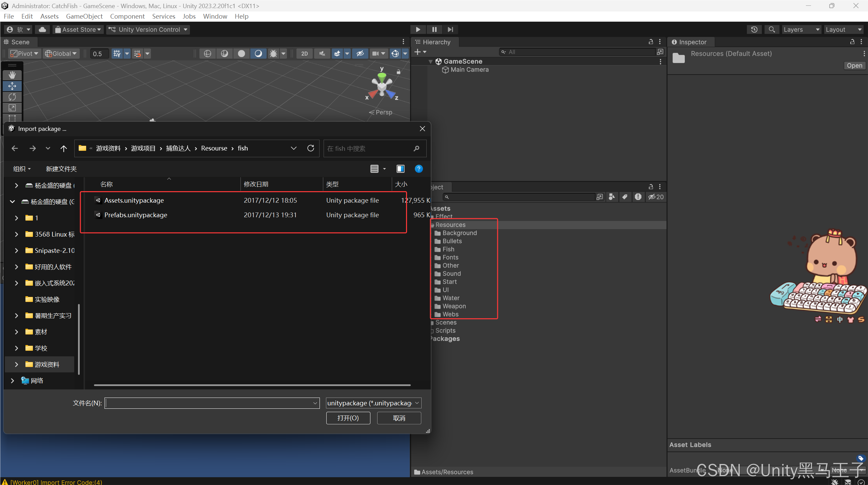This screenshot has height=485, width=868.
Task: Switch to the Hierarchy tab
Action: 436,42
